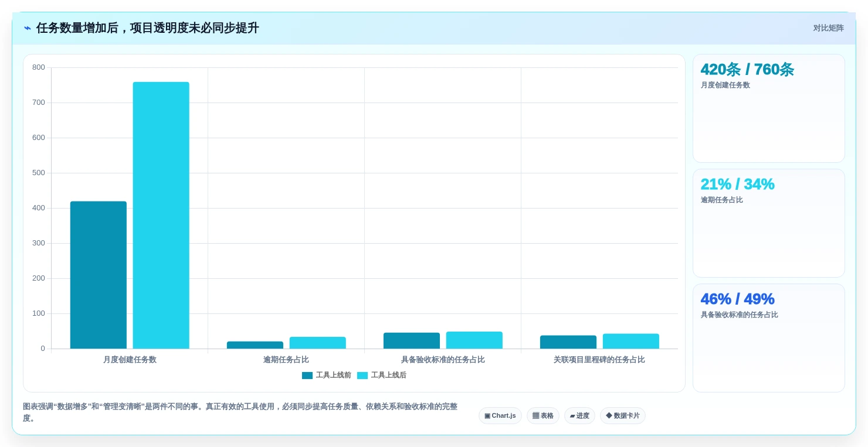Viewport: 868px width, 447px height.
Task: Click the 对比矩阵 label in the header
Action: 828,28
